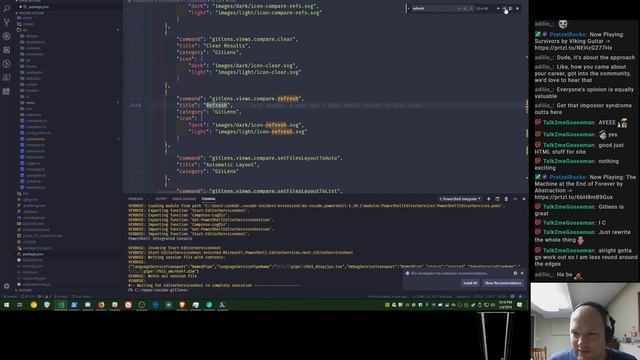Go to previous match in find widget
This screenshot has height=360, width=640.
(498, 9)
